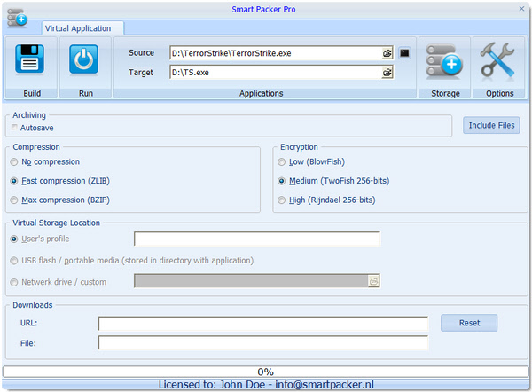Open the Options tools icon
The image size is (532, 392).
pos(498,60)
